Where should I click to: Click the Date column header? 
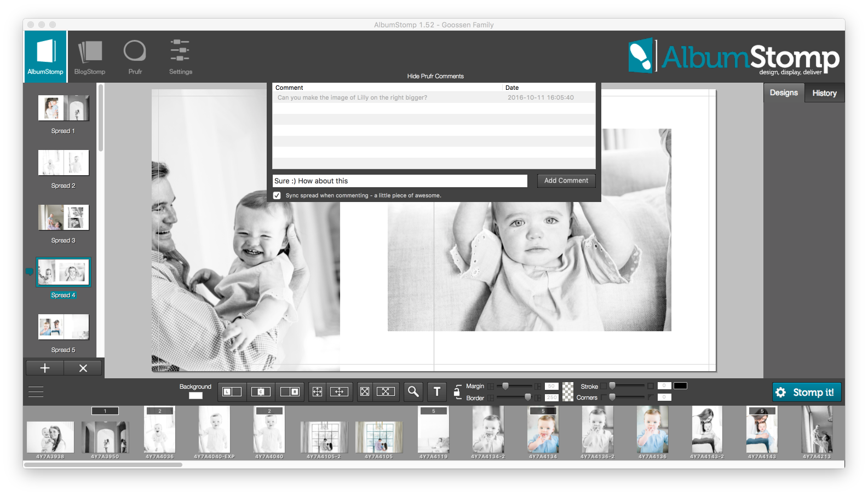pos(549,88)
